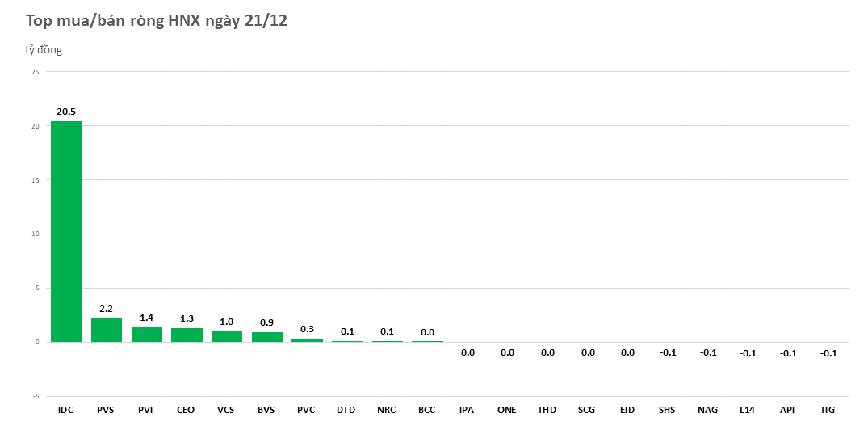Select the chart title text
This screenshot has height=434, width=868.
pos(157,21)
